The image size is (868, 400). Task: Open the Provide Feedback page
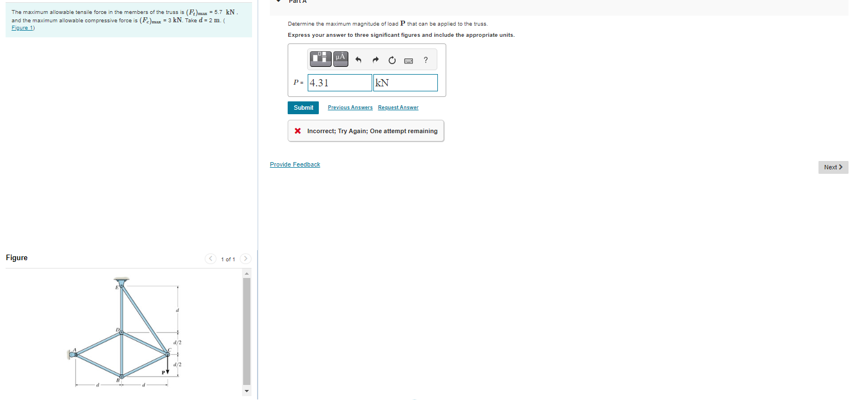pyautogui.click(x=295, y=164)
